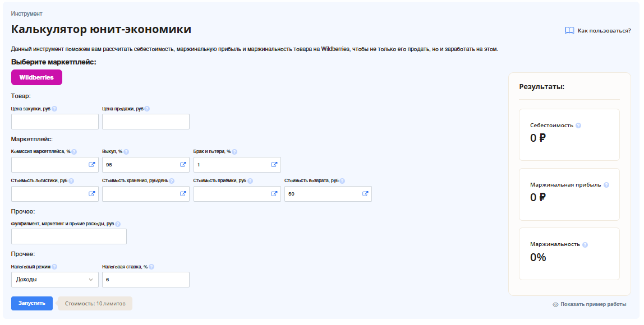Click help icon next to Цена закупки

54,109
